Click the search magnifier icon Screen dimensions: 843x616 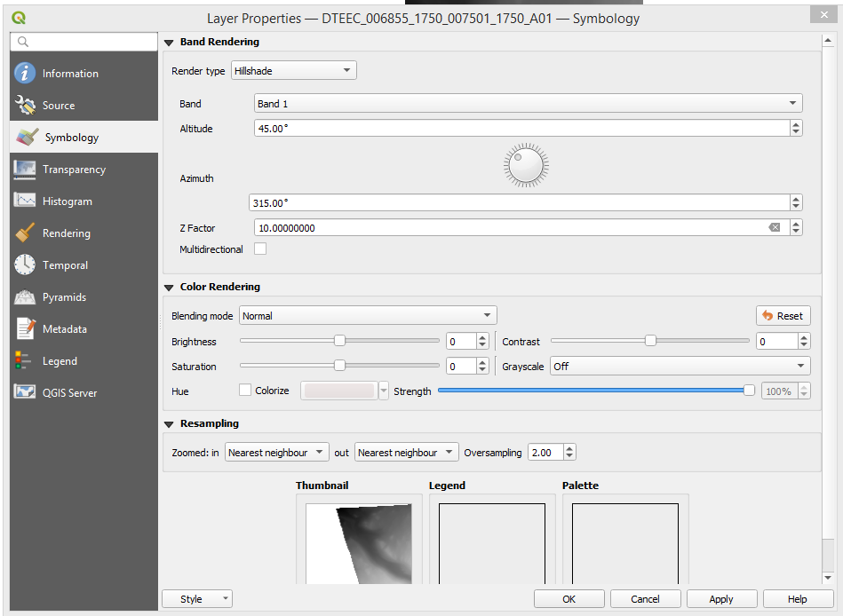click(22, 42)
